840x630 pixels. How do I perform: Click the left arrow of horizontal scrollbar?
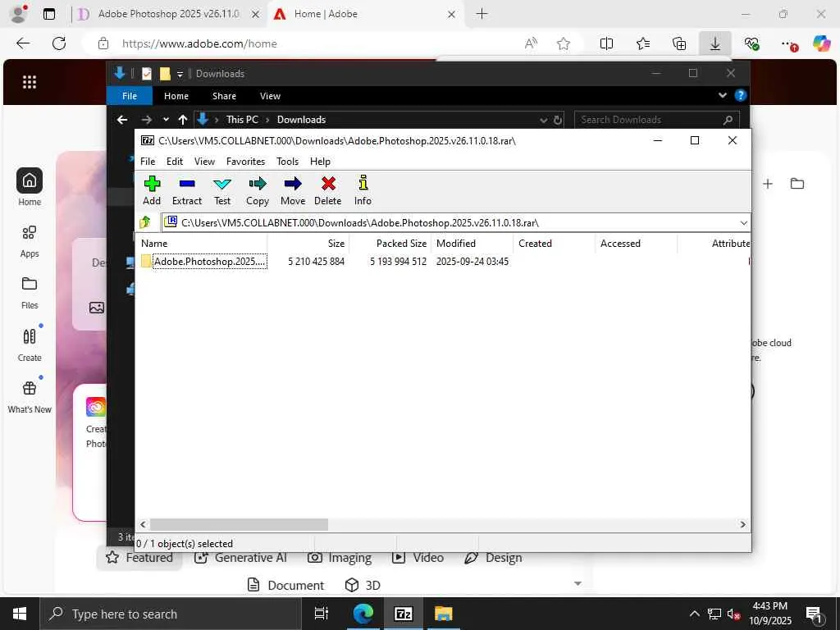click(x=143, y=524)
